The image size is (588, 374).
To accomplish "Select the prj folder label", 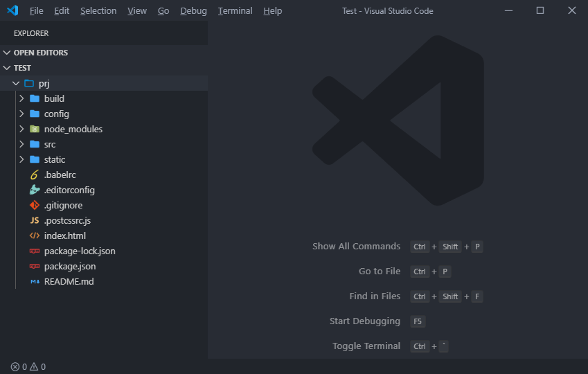I will (x=44, y=84).
